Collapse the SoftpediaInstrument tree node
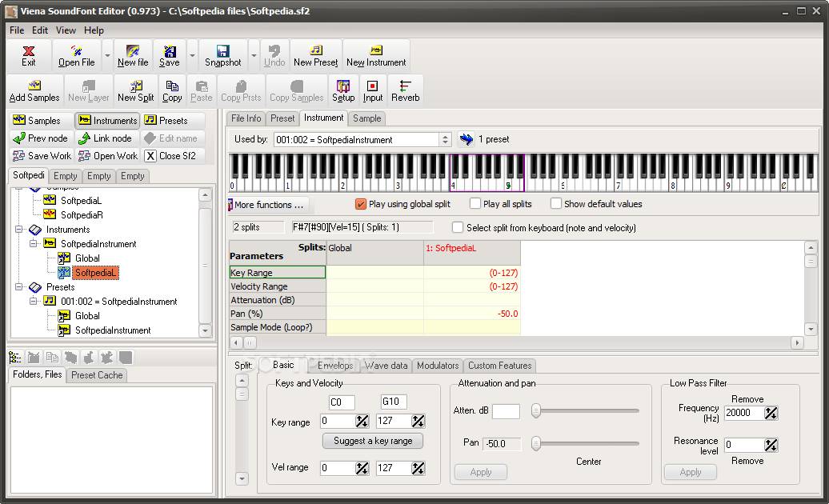Screen dimensions: 829x504 pyautogui.click(x=34, y=244)
